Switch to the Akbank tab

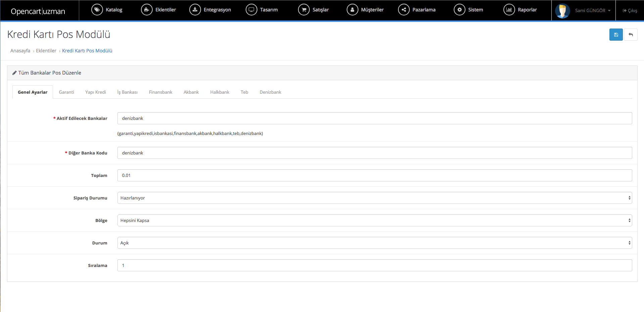click(191, 92)
